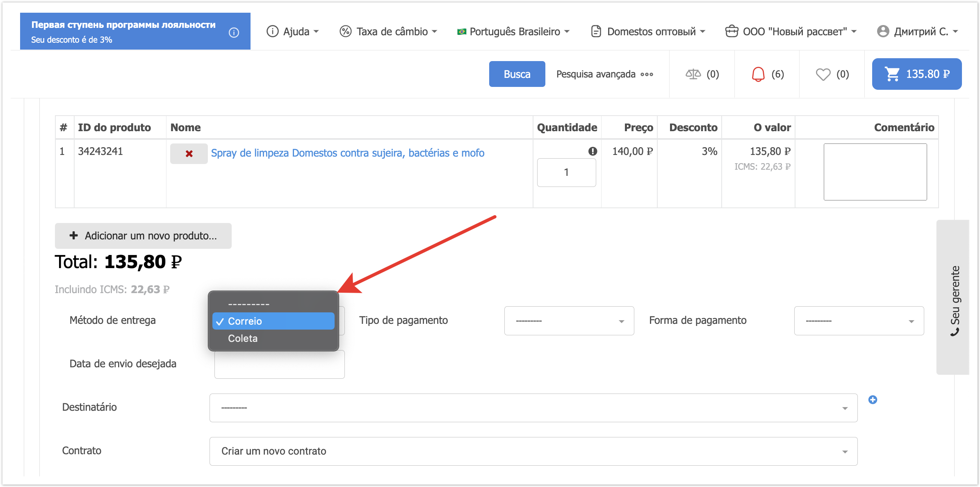Click the three dots next to Pesquisa avançada
This screenshot has width=980, height=487.
pyautogui.click(x=647, y=74)
